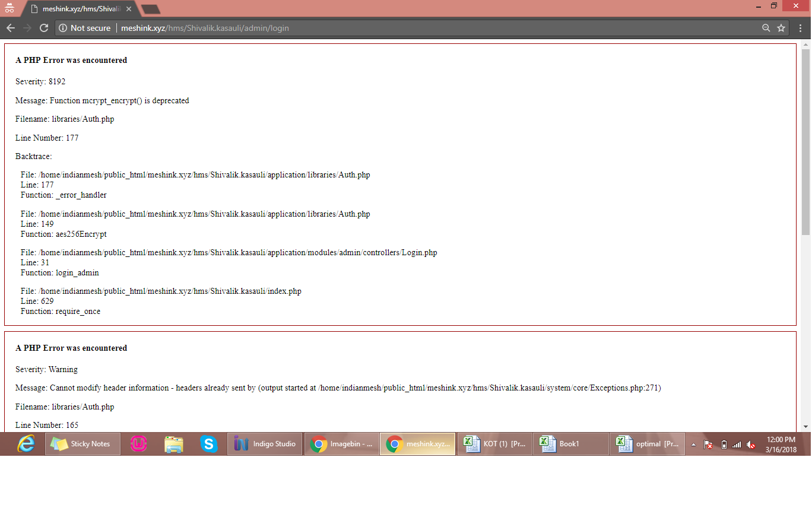The height and width of the screenshot is (527, 812).
Task: Click the page scrollbar down arrow
Action: tap(805, 426)
